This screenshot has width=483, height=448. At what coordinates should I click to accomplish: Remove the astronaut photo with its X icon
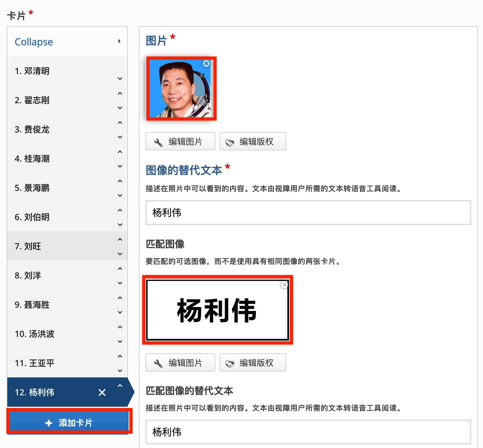point(206,63)
